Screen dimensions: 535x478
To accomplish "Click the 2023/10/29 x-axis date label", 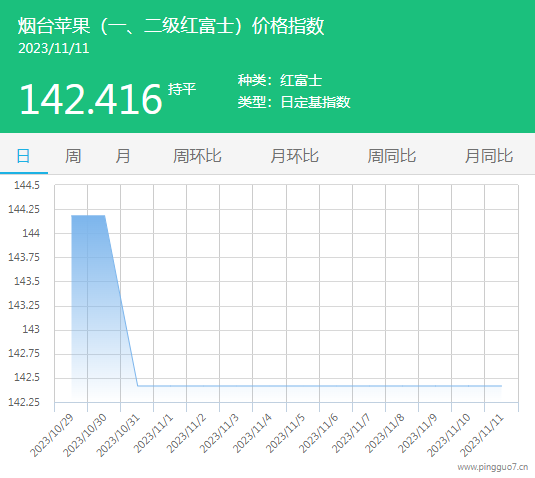I will pyautogui.click(x=52, y=435).
